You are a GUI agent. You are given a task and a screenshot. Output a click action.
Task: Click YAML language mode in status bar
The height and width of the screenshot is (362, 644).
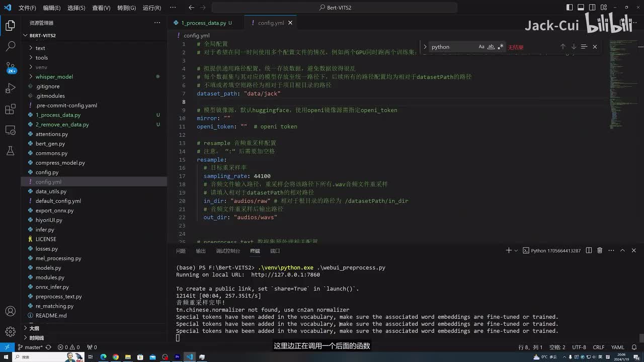tap(617, 347)
